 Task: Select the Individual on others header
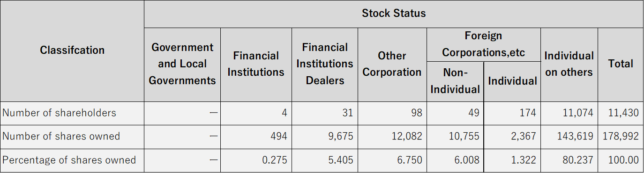[569, 65]
